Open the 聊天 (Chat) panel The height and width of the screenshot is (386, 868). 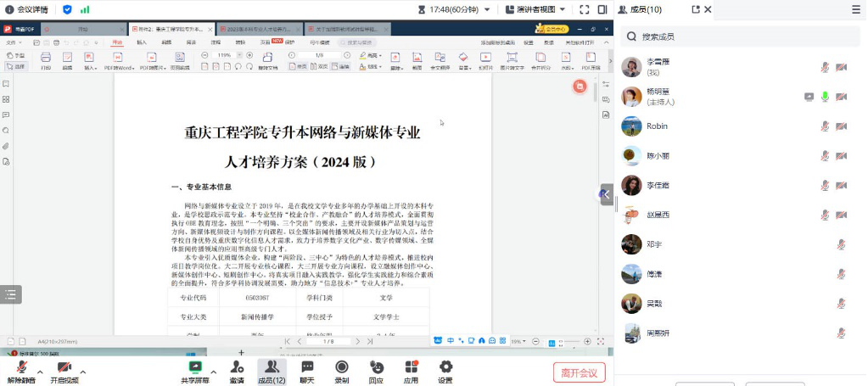(306, 371)
